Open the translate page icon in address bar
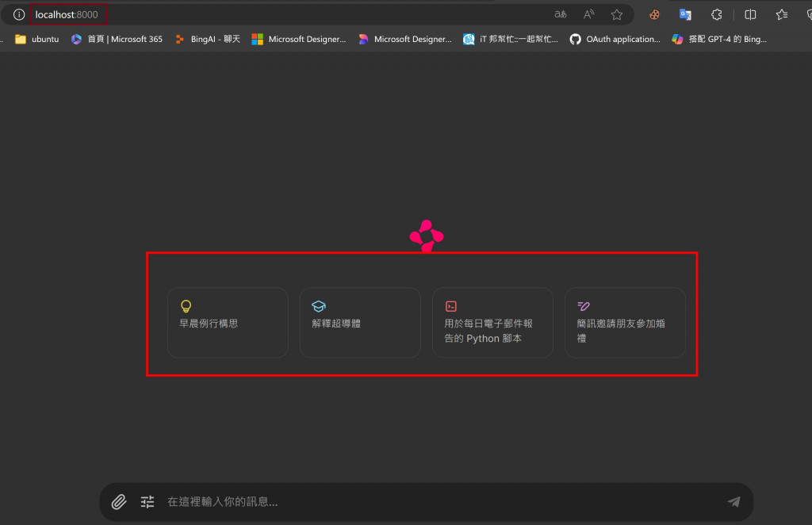 561,14
